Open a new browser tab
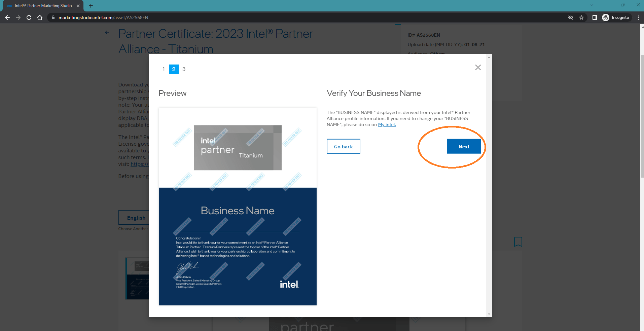Viewport: 644px width, 331px height. pyautogui.click(x=91, y=6)
